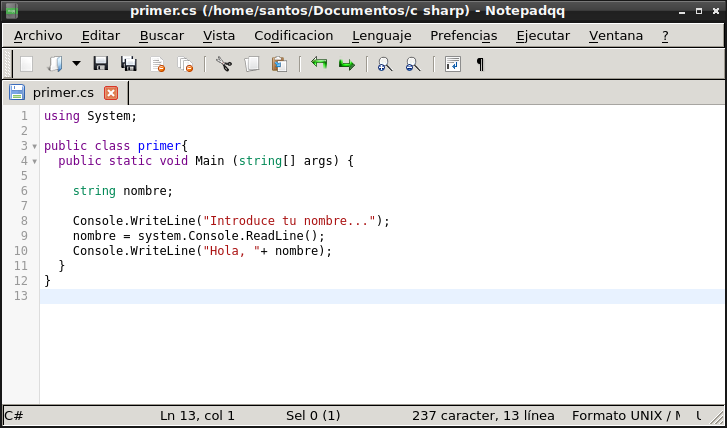Select the primer.cs tab
The image size is (727, 428).
63,93
